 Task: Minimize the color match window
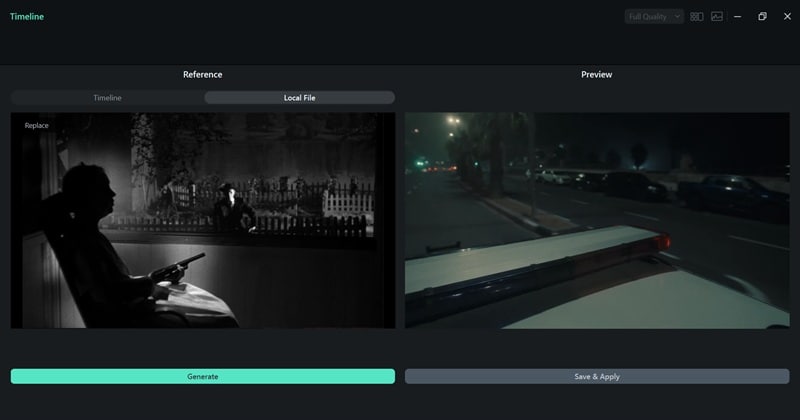737,16
